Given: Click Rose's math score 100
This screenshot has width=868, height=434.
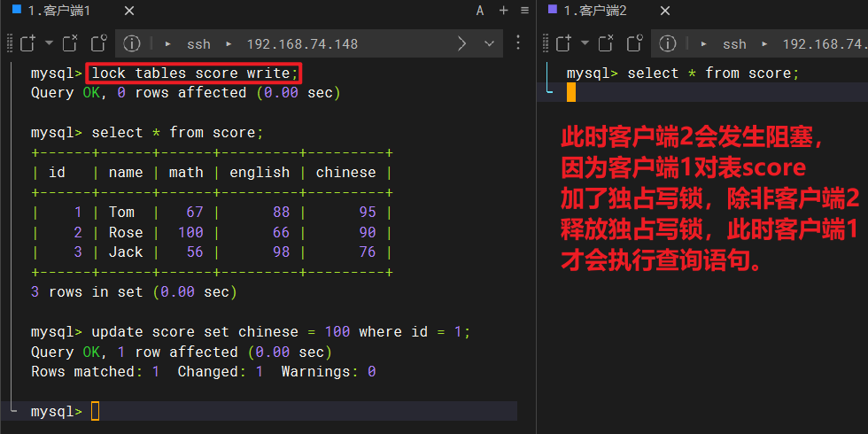Looking at the screenshot, I should [x=190, y=232].
